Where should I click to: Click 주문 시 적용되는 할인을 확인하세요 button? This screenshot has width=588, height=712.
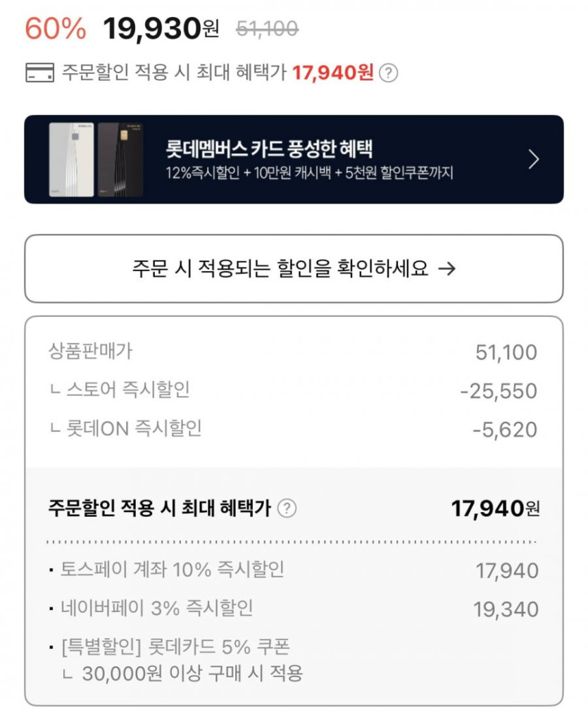(x=294, y=268)
